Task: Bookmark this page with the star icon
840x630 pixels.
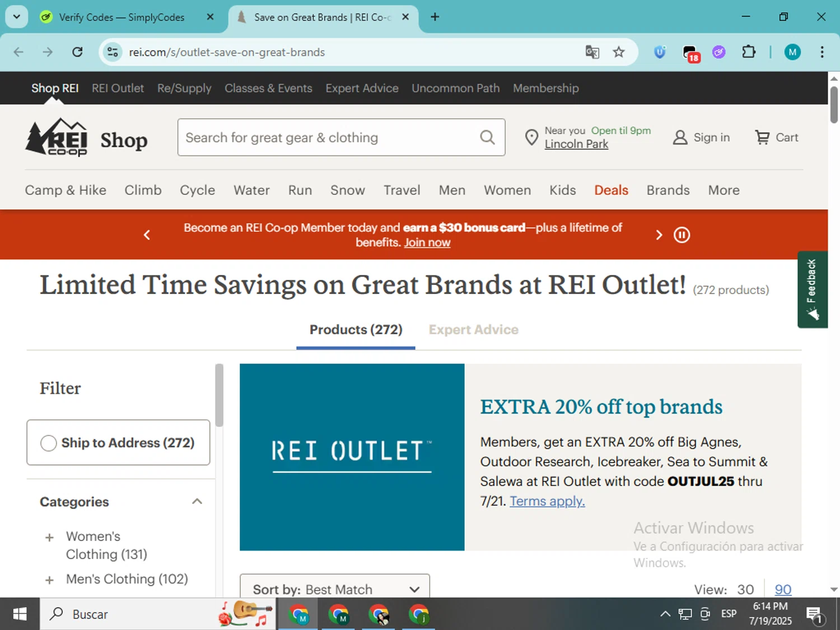Action: [x=619, y=52]
